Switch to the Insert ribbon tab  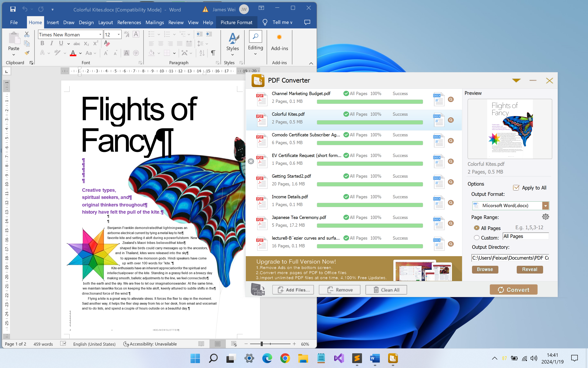[53, 22]
